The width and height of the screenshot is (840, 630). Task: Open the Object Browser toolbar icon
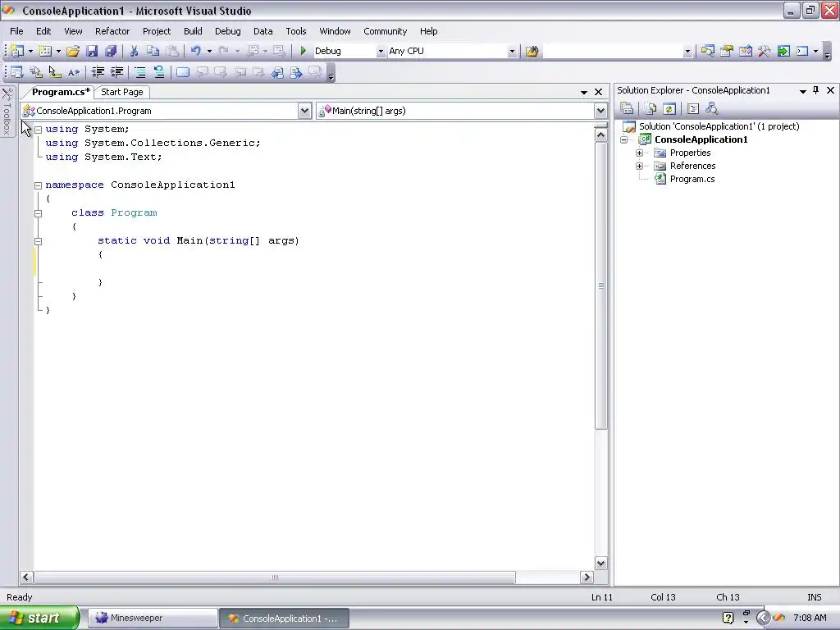click(x=745, y=51)
